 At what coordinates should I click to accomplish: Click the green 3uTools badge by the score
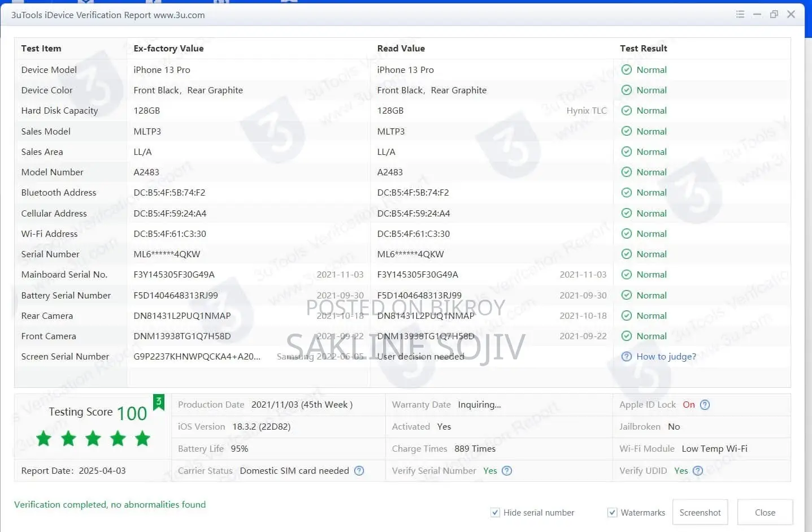point(159,402)
